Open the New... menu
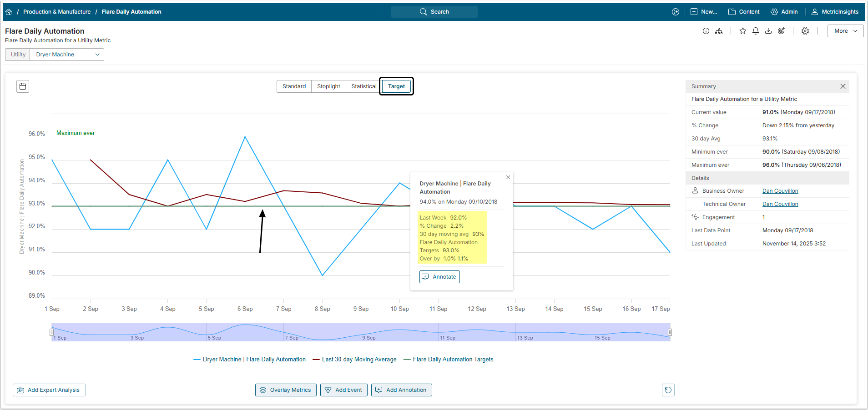This screenshot has width=868, height=410. point(704,12)
